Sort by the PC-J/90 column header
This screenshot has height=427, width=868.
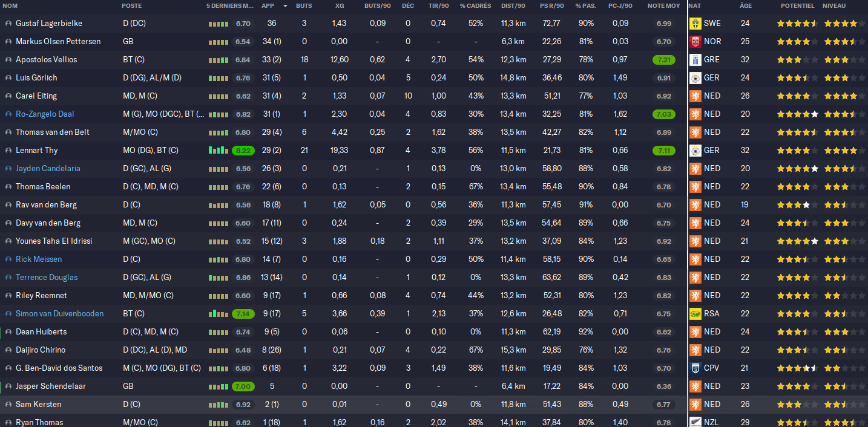[620, 5]
